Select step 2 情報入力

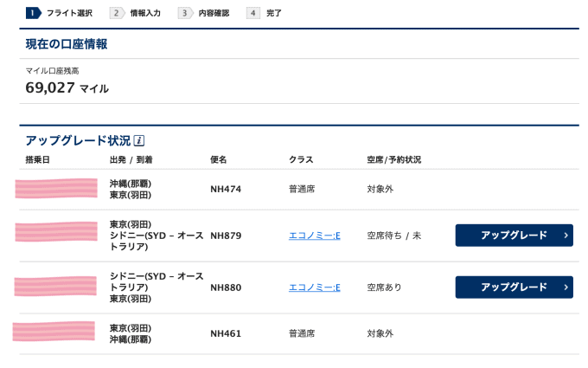[x=136, y=13]
